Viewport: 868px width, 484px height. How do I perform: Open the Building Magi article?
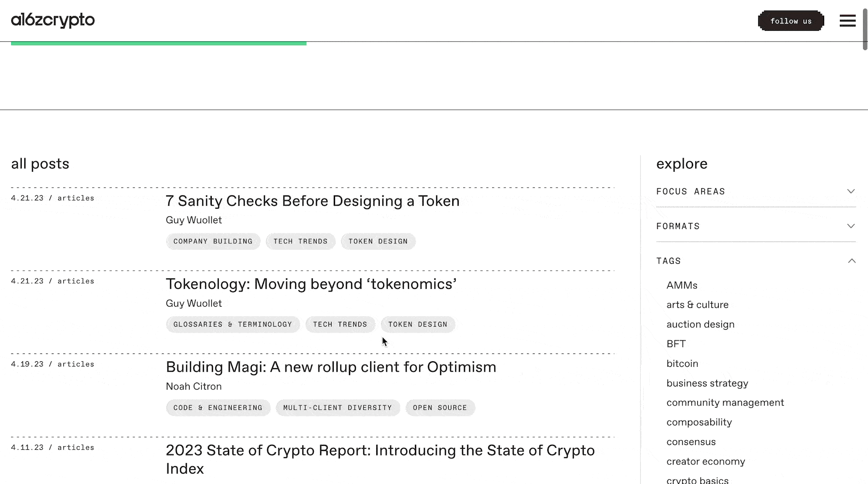[x=331, y=367]
